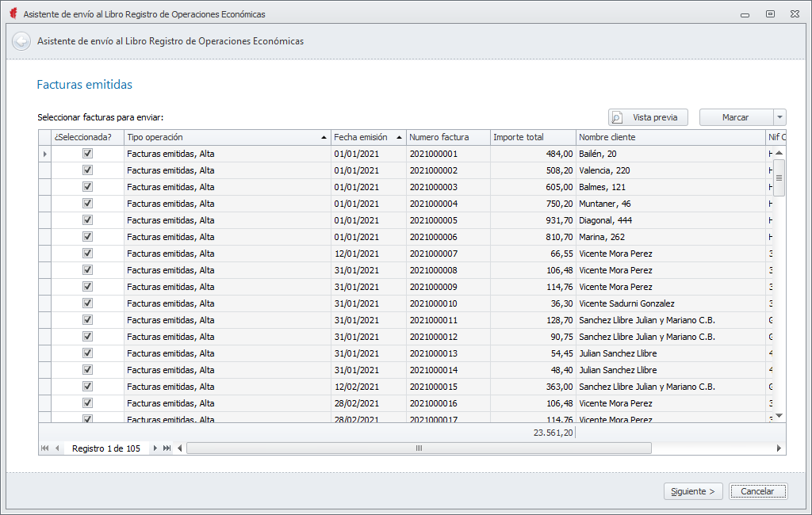The width and height of the screenshot is (812, 515).
Task: Toggle checkbox for invoice 2021000007
Action: point(88,254)
